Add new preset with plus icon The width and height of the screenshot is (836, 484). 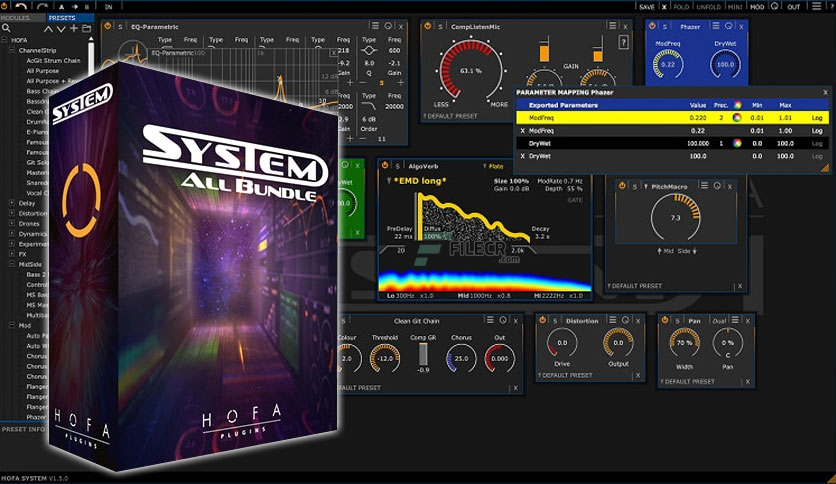tap(74, 28)
